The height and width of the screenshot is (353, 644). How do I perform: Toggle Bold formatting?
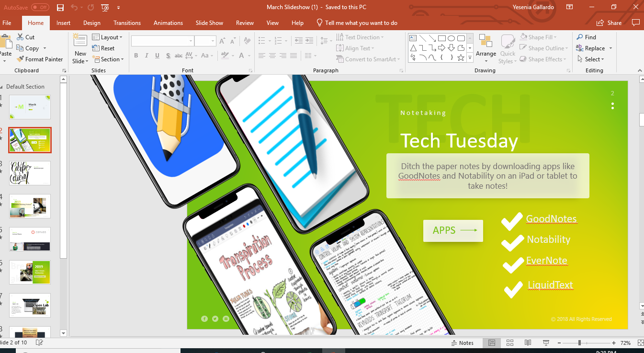[136, 56]
